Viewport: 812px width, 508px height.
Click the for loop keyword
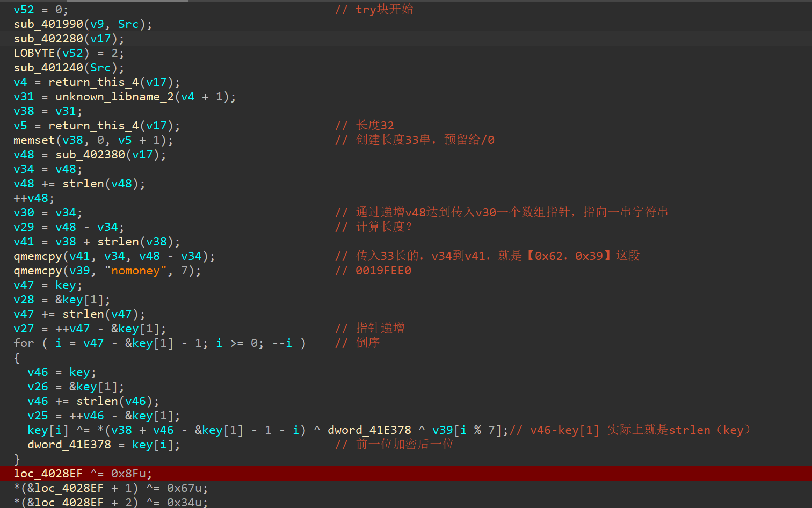(24, 343)
